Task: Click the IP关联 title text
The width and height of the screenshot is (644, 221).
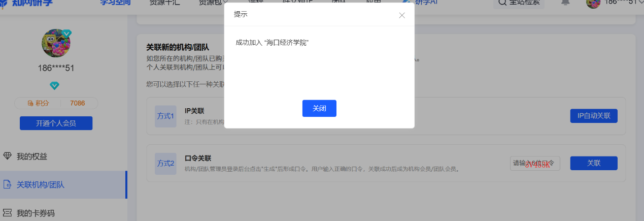Action: [x=194, y=111]
